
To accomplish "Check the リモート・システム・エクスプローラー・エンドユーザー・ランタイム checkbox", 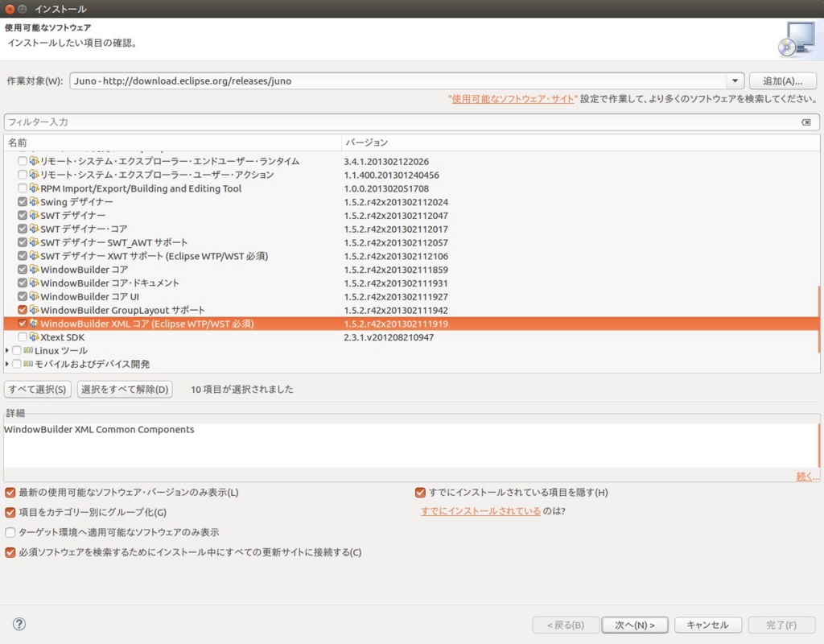I will coord(22,161).
